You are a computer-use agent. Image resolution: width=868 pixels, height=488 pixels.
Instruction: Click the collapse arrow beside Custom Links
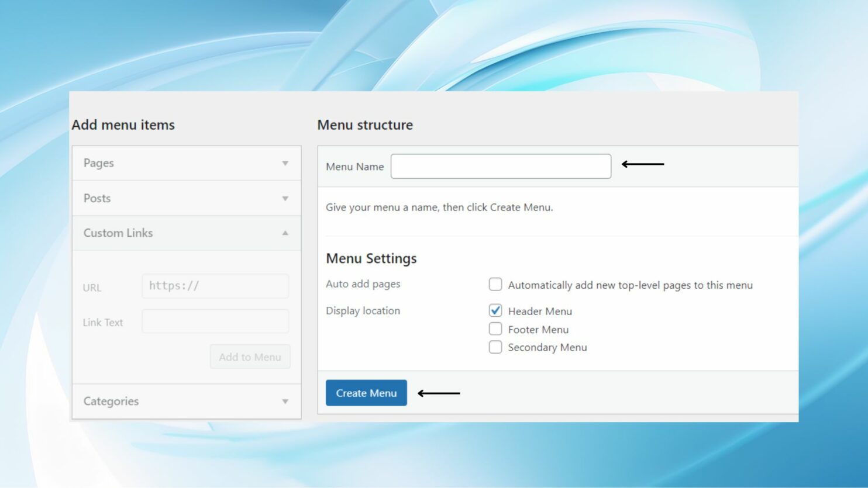point(285,233)
